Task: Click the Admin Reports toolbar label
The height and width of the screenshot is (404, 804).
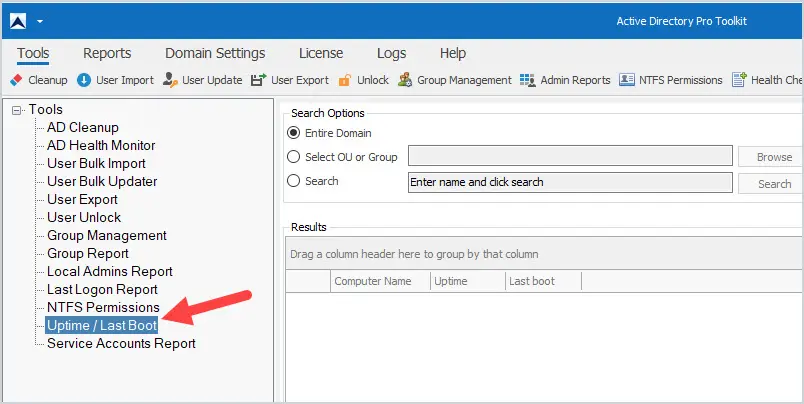Action: (575, 80)
